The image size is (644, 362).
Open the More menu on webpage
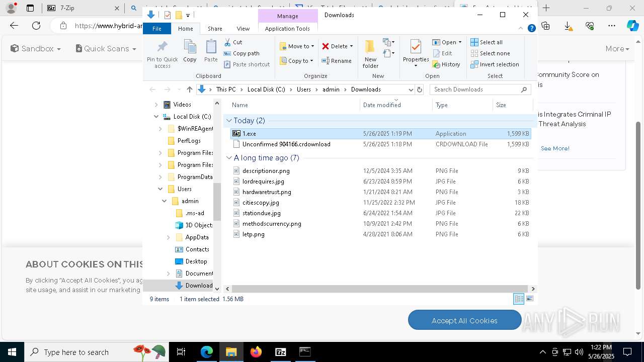(617, 48)
